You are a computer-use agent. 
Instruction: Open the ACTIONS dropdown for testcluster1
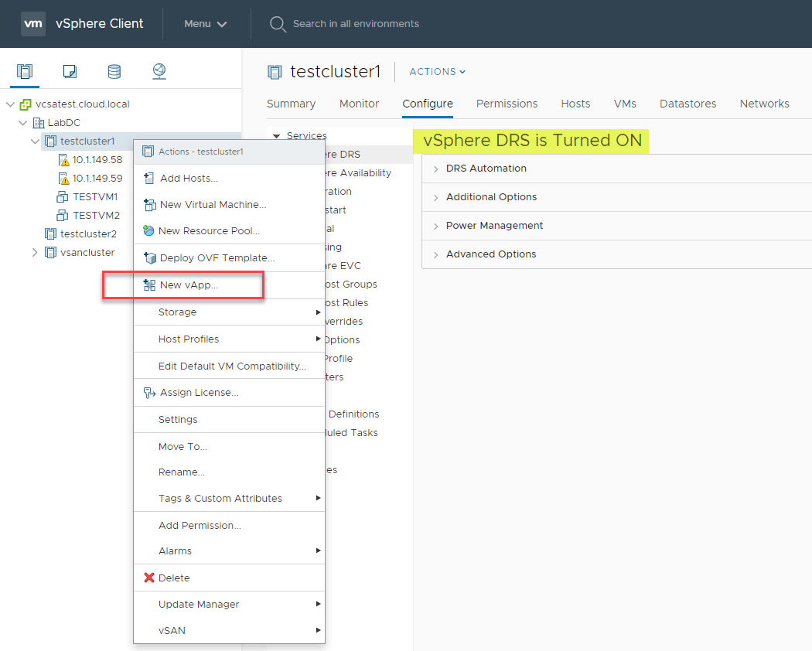point(438,72)
